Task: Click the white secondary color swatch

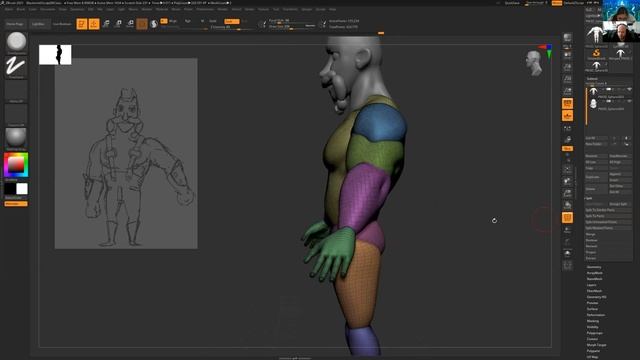Action: (22, 189)
